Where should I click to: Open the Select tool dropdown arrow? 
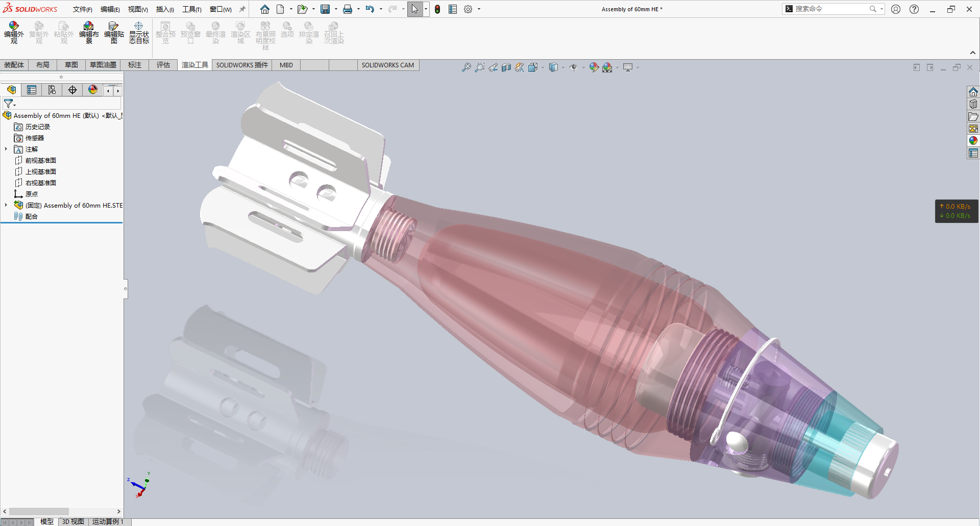pos(426,9)
